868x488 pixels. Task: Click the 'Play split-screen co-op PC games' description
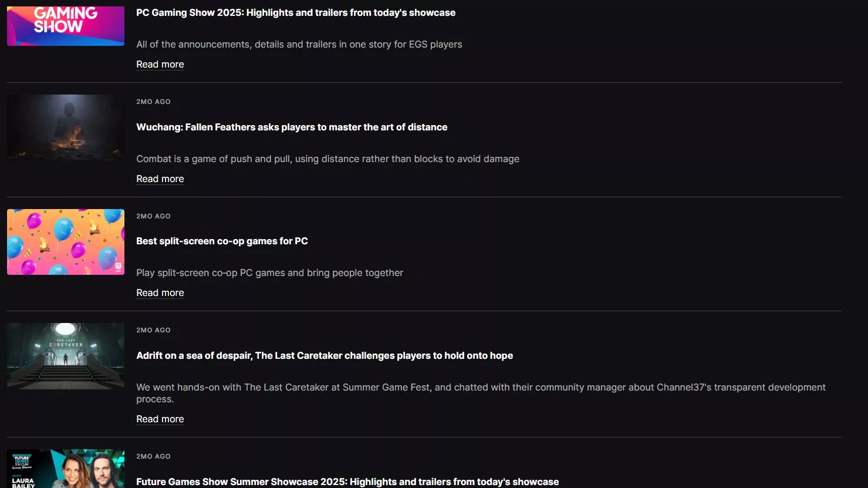tap(269, 273)
